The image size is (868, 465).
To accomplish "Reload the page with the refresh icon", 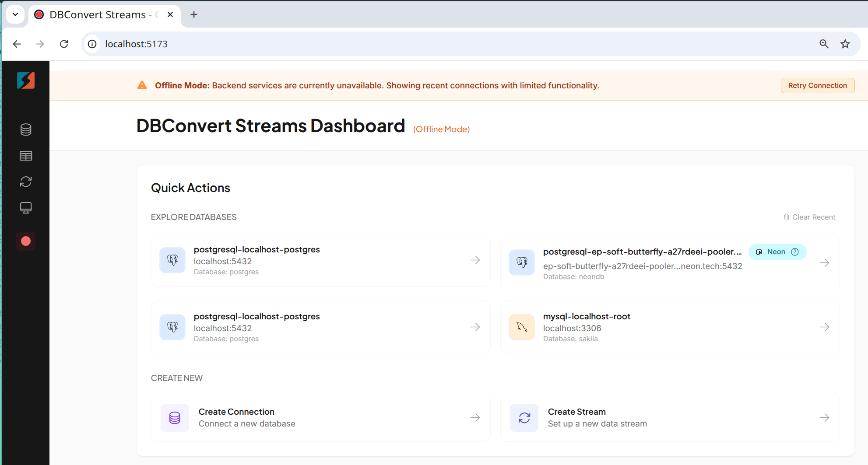I will [x=64, y=44].
